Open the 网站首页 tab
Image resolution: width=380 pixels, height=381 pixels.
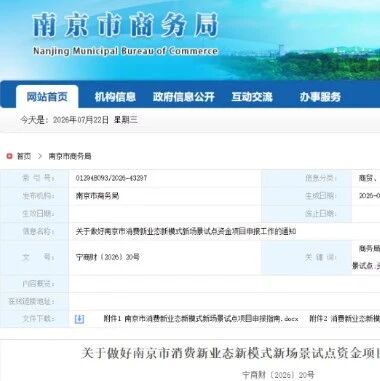point(47,97)
